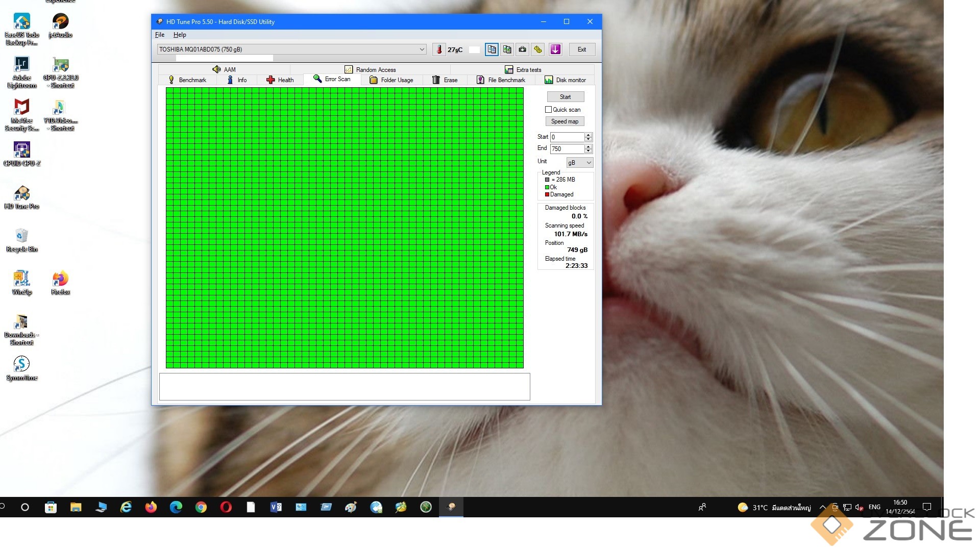Open Microsoft Edge from taskbar
The width and height of the screenshot is (980, 551).
(176, 507)
